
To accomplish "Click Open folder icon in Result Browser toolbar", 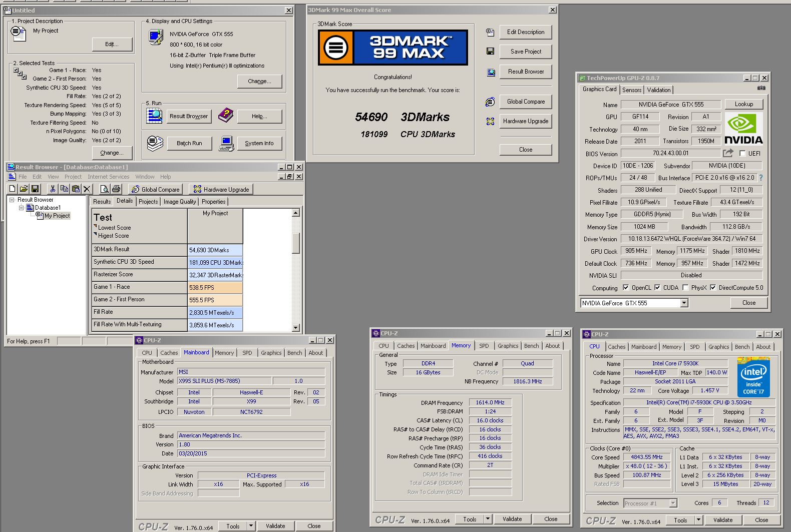I will pyautogui.click(x=24, y=189).
